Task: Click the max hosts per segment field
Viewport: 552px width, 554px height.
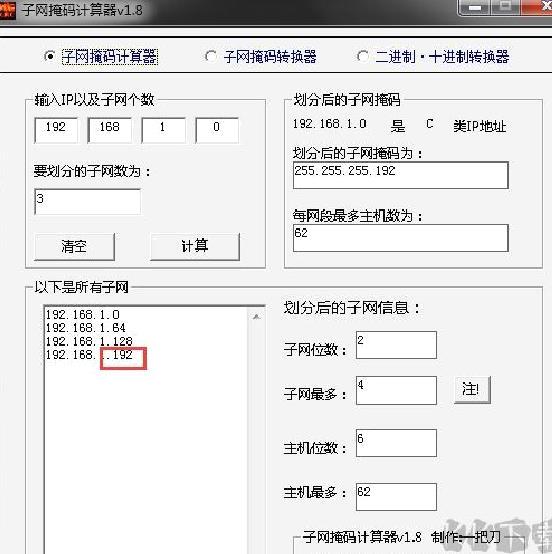Action: coord(400,238)
